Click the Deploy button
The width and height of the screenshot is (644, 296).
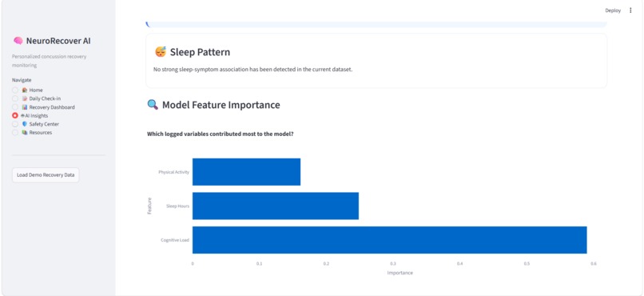[613, 10]
